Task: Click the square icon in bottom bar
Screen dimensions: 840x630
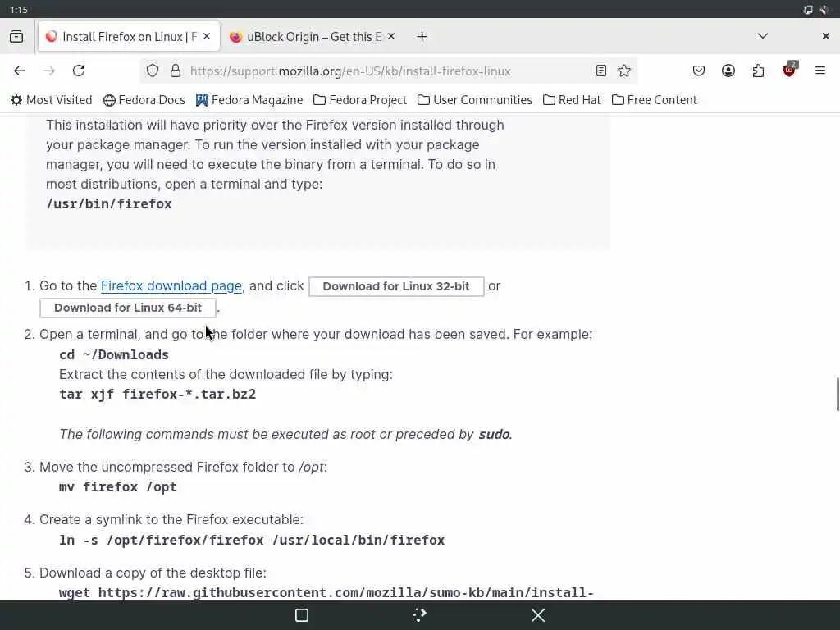Action: 302,615
